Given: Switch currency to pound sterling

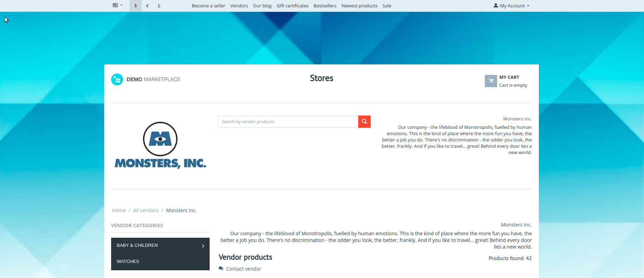Looking at the screenshot, I should point(159,6).
